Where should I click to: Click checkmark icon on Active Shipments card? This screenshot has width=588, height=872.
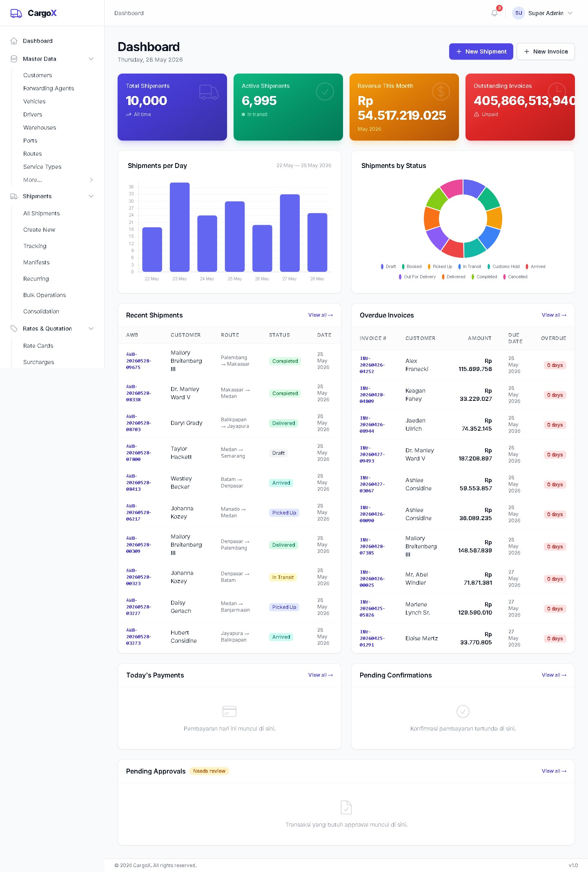click(325, 92)
